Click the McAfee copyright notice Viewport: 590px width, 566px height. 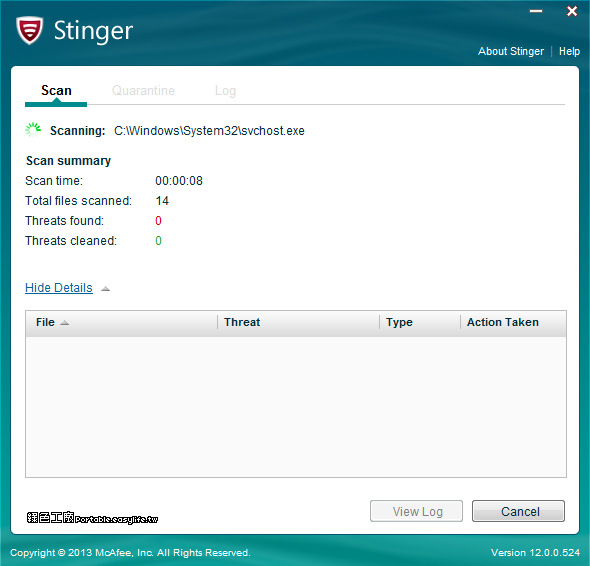130,552
